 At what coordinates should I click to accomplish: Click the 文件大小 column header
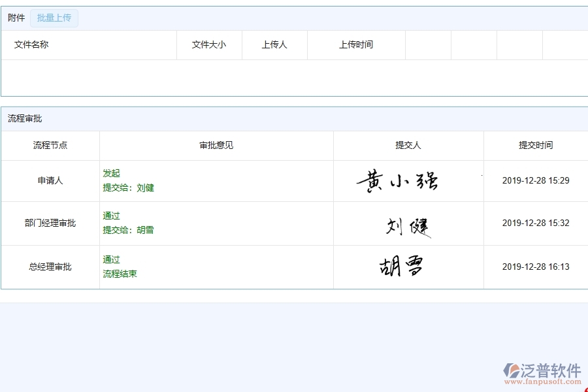point(210,44)
